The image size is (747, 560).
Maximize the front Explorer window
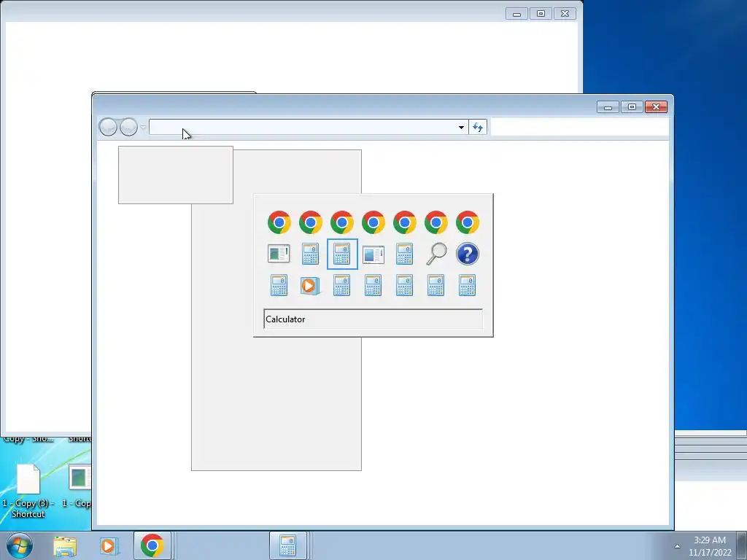coord(632,106)
